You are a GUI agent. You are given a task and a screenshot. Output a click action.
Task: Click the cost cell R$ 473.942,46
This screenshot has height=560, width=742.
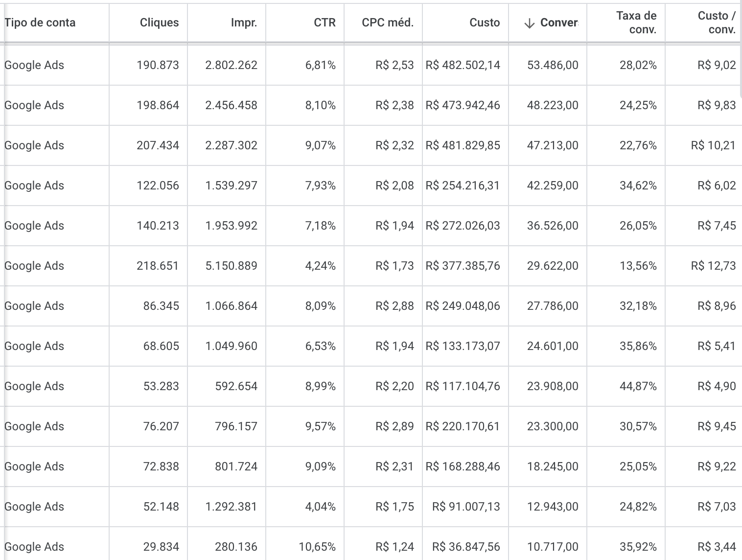463,105
